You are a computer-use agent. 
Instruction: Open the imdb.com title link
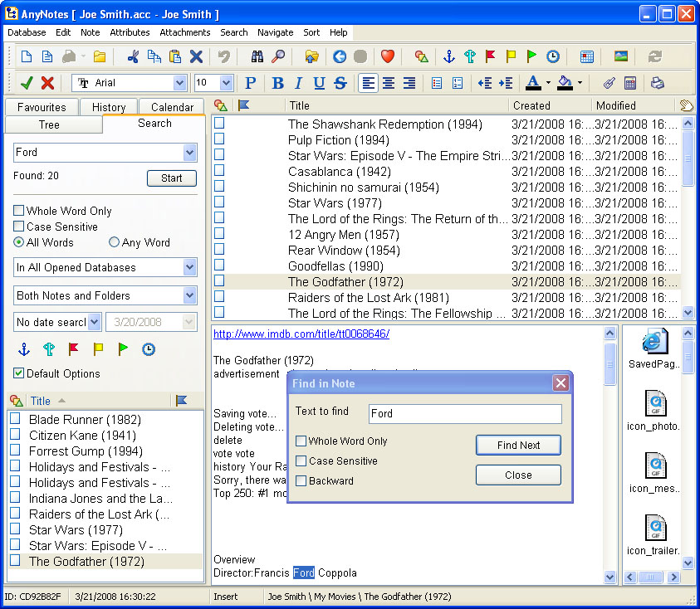pyautogui.click(x=301, y=334)
